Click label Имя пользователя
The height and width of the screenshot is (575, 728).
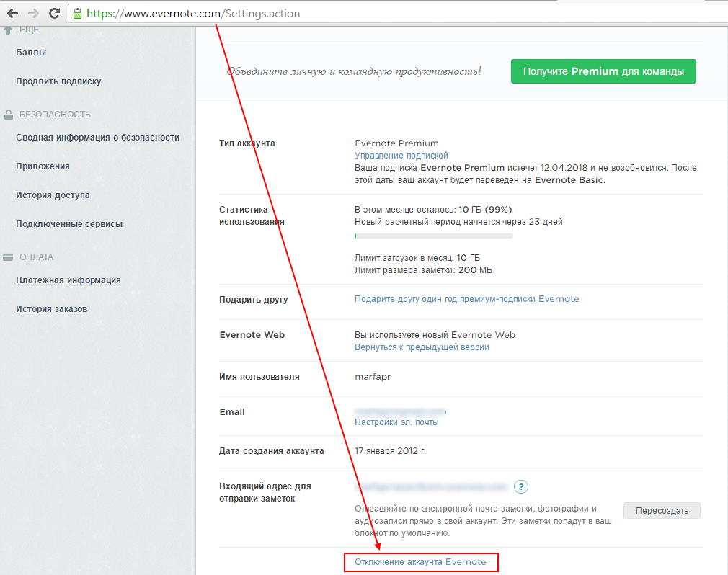pyautogui.click(x=259, y=377)
